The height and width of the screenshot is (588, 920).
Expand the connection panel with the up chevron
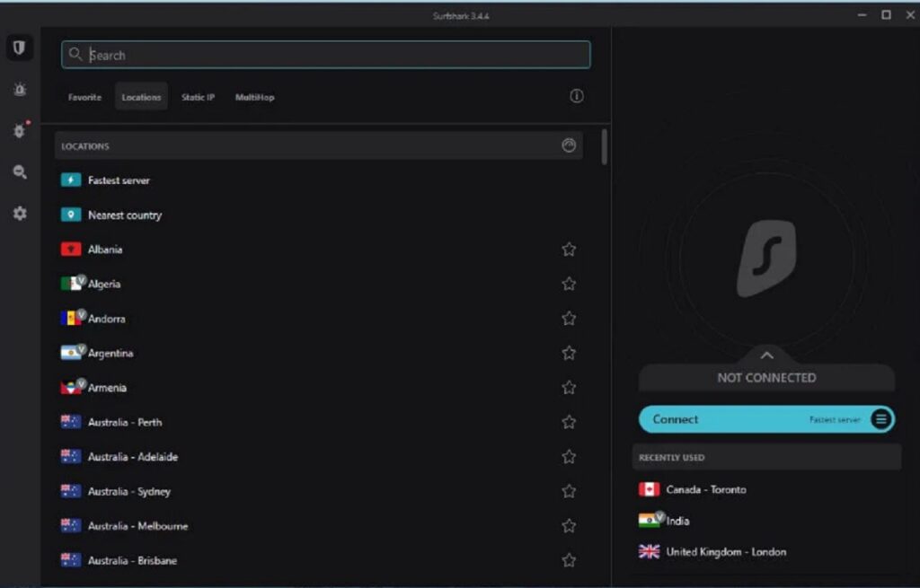pyautogui.click(x=766, y=355)
